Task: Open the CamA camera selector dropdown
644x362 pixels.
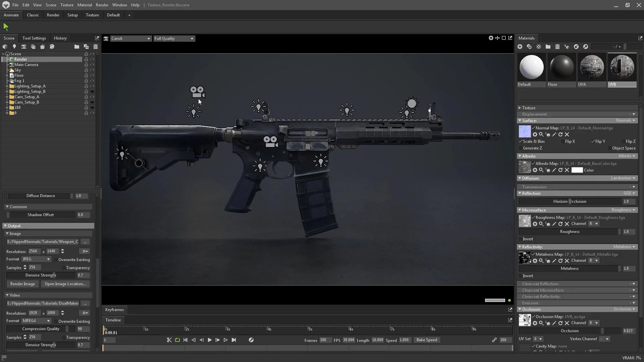Action: 130,39
